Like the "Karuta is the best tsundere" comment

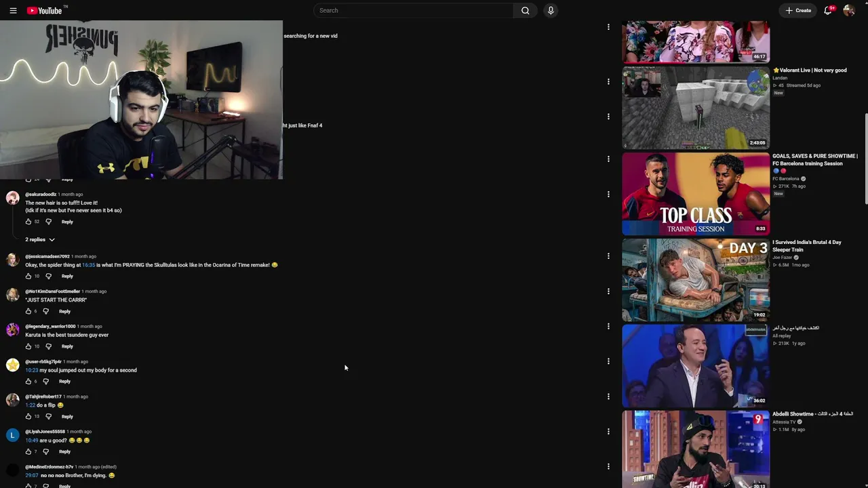(28, 346)
